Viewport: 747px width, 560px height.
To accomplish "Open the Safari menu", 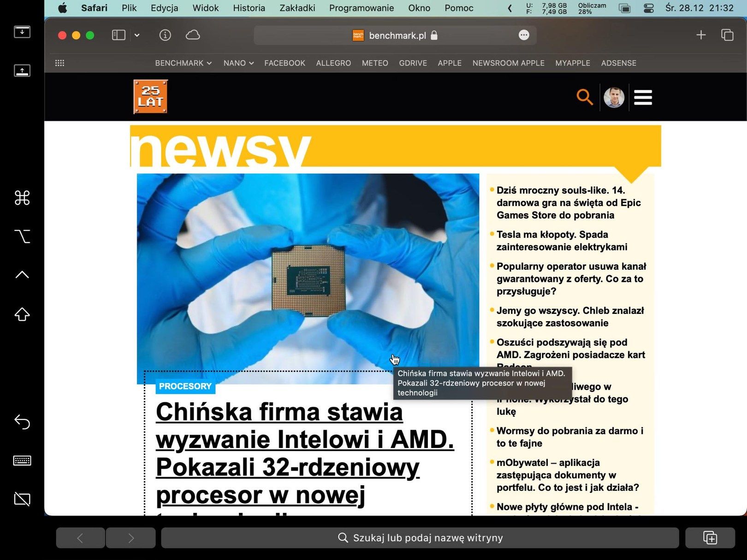I will click(94, 8).
